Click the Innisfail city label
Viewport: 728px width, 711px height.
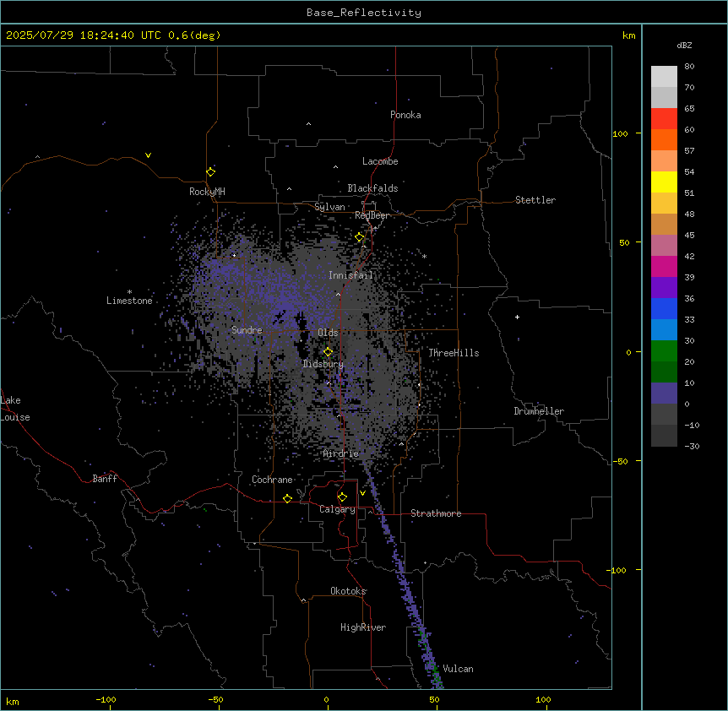(x=350, y=275)
